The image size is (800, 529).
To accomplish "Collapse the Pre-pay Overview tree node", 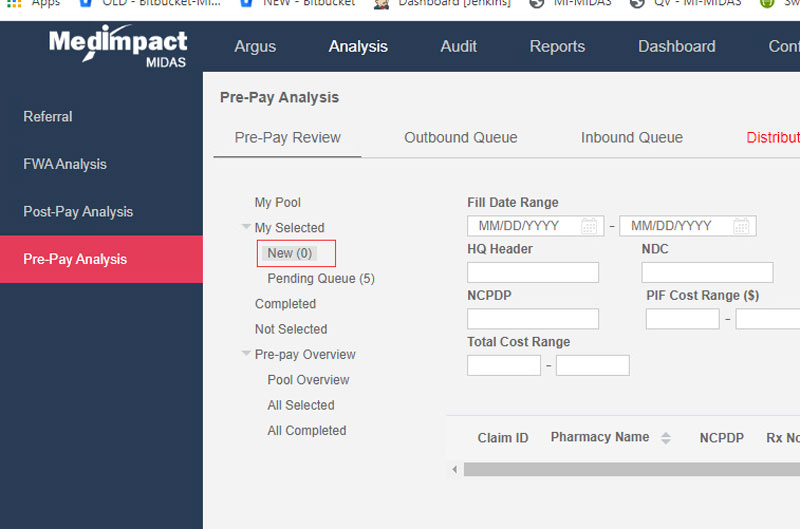I will [x=246, y=354].
